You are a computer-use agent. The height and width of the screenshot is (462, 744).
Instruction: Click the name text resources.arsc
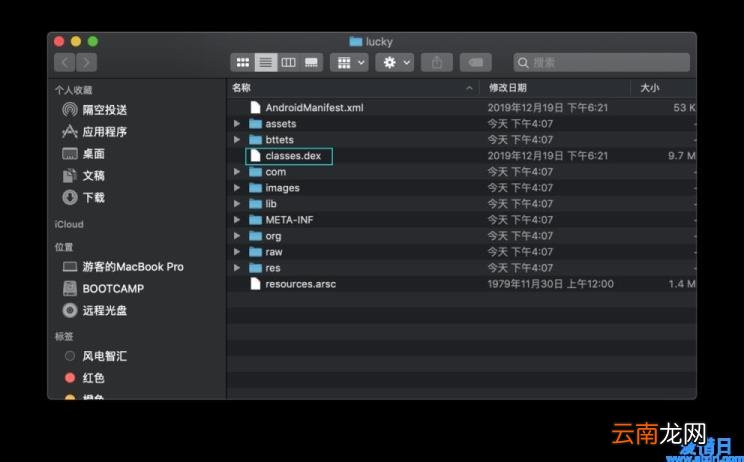[300, 284]
